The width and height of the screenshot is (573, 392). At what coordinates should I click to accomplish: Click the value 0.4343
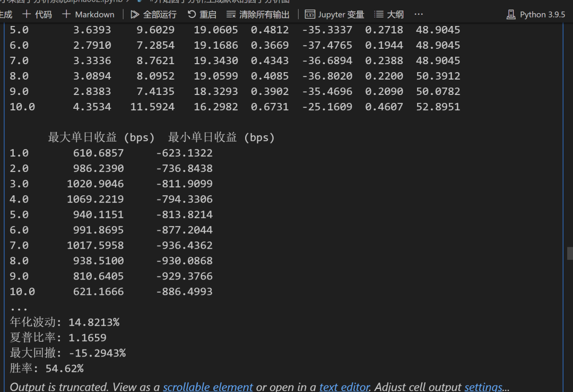pyautogui.click(x=270, y=60)
